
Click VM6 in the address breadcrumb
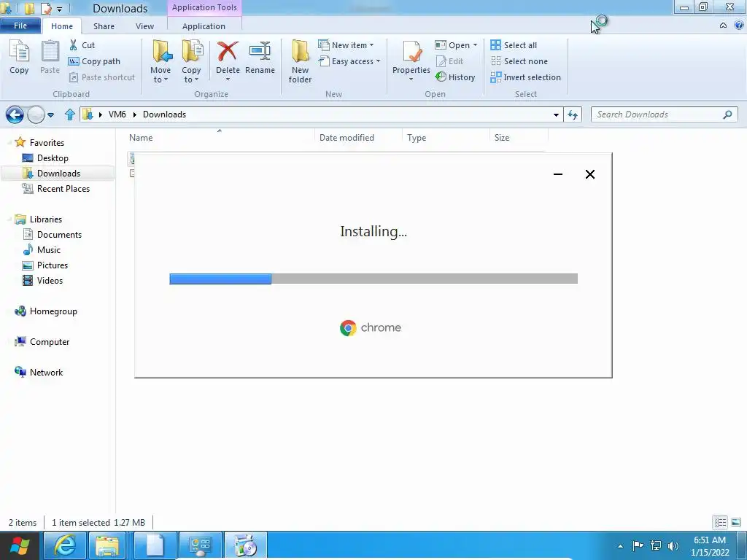[117, 114]
